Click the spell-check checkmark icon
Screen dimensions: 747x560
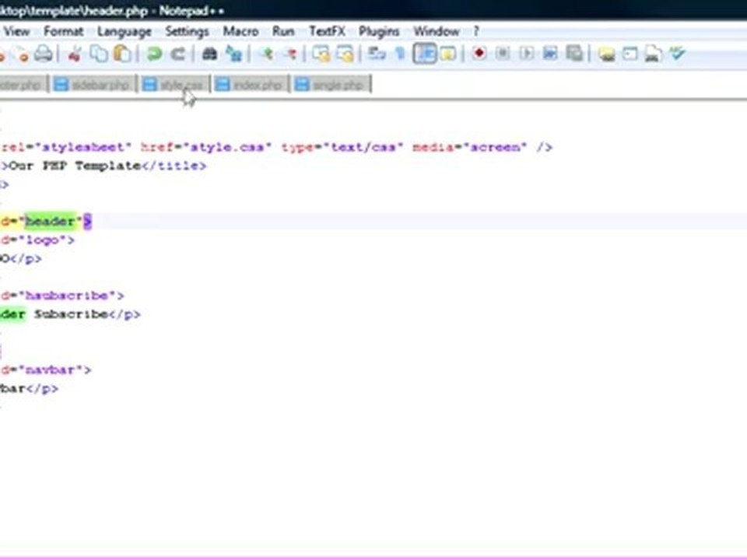(x=677, y=54)
